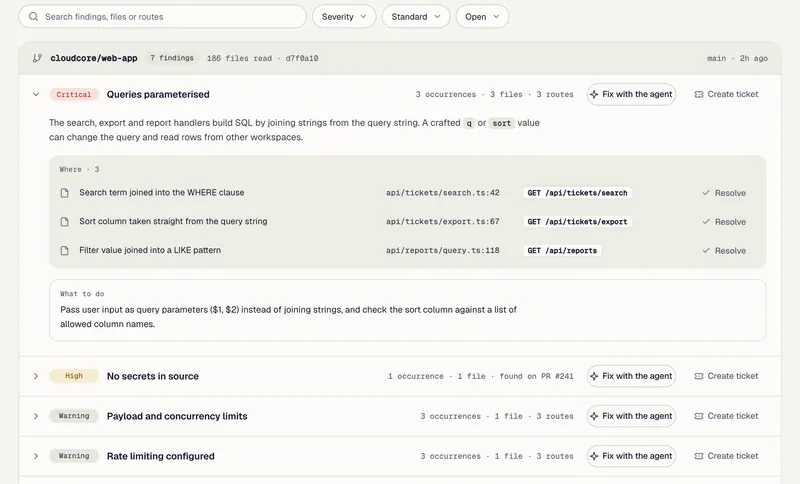Click the 'found on PR #241' text
The height and width of the screenshot is (484, 800).
536,376
